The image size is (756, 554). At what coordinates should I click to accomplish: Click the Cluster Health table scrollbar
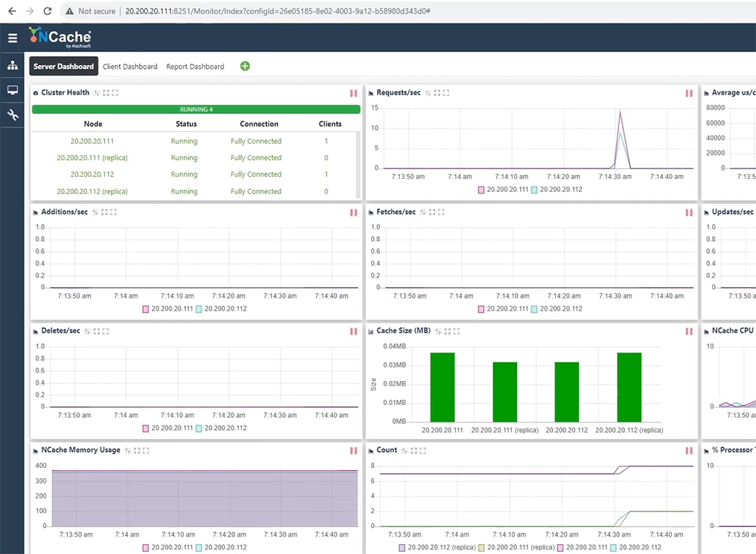click(358, 165)
